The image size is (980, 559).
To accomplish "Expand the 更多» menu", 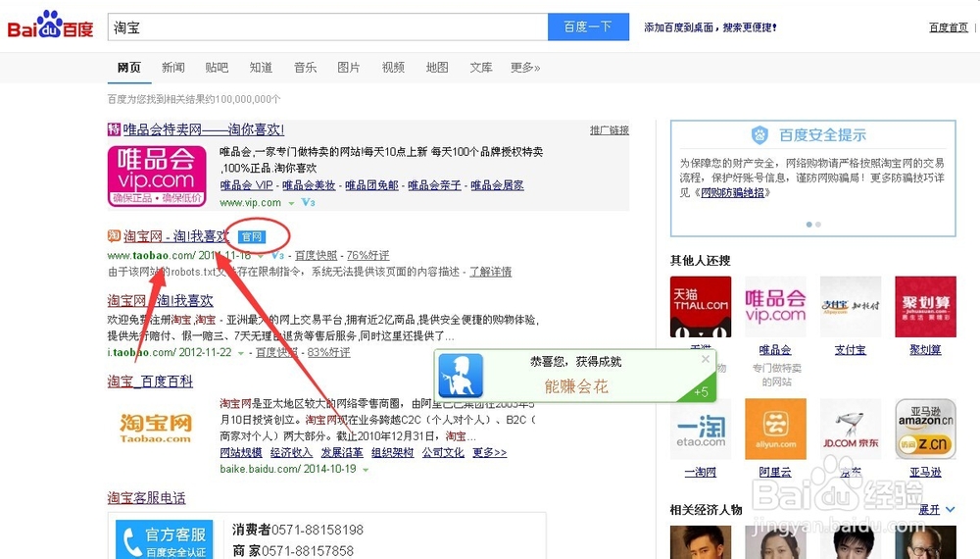I will point(525,68).
